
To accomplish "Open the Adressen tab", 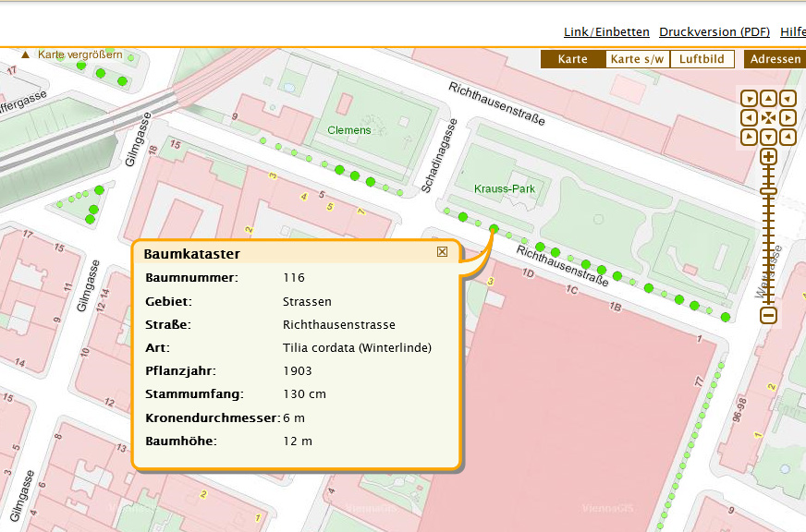I will 775,59.
